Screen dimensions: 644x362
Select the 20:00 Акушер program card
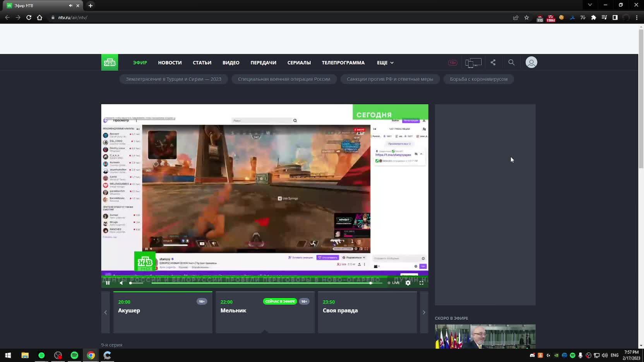click(x=163, y=312)
